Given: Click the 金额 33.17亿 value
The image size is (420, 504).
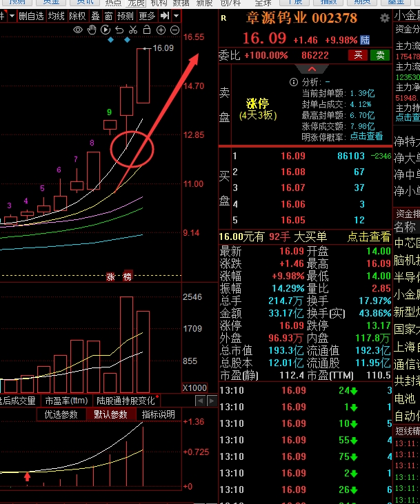Looking at the screenshot, I should (286, 313).
